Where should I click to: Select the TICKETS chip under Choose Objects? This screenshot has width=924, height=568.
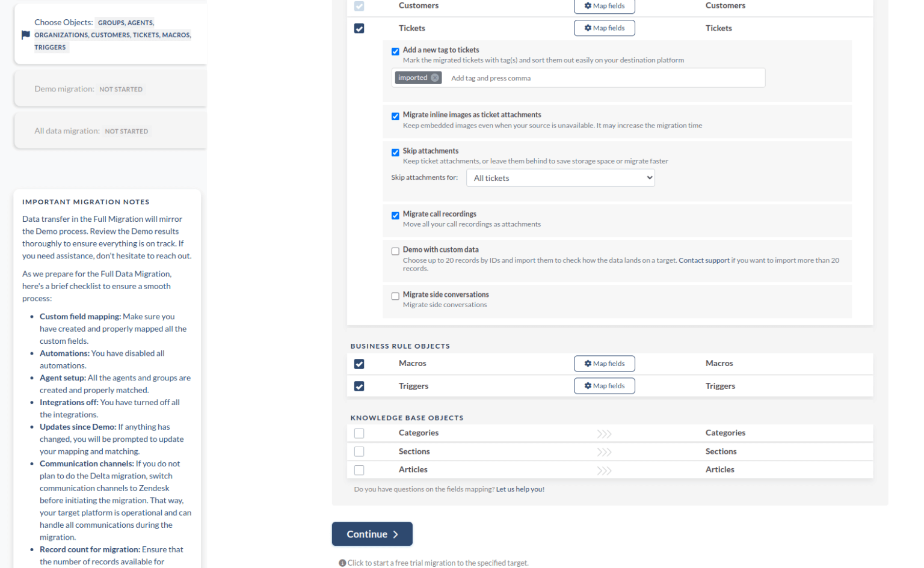click(146, 35)
